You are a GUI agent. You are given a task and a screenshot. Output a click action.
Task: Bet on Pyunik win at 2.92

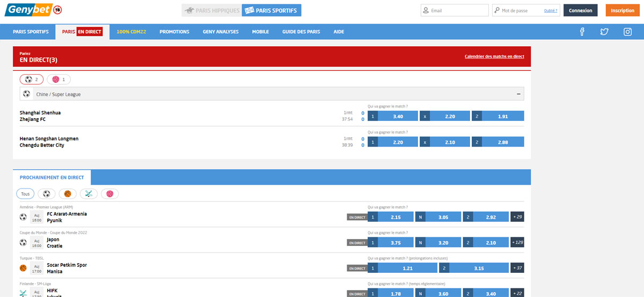(486, 217)
